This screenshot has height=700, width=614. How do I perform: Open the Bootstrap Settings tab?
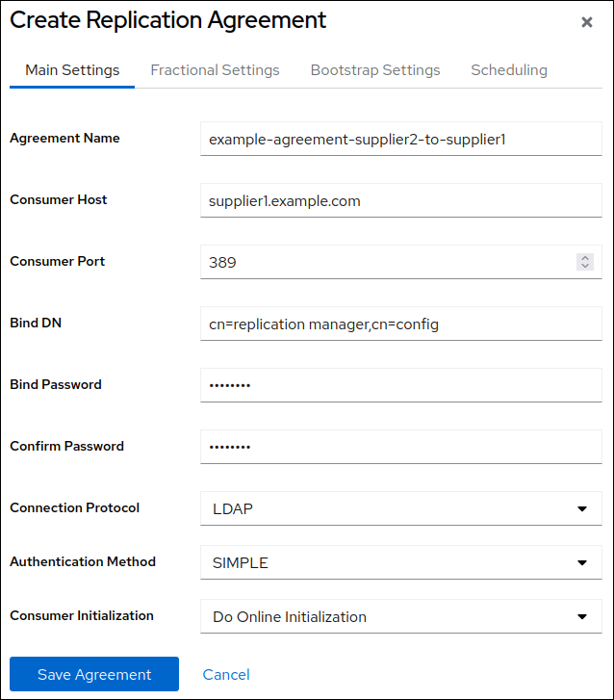coord(374,70)
